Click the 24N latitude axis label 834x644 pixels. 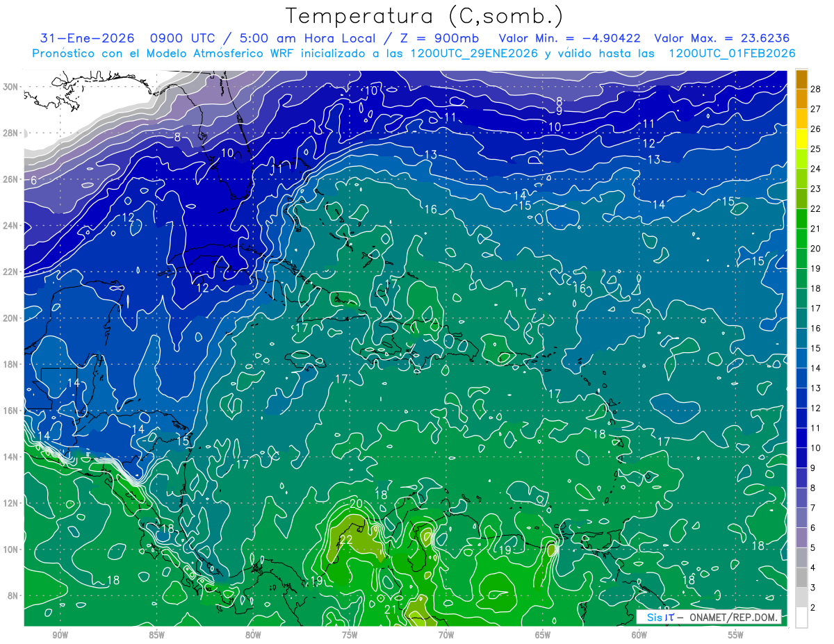tap(11, 226)
